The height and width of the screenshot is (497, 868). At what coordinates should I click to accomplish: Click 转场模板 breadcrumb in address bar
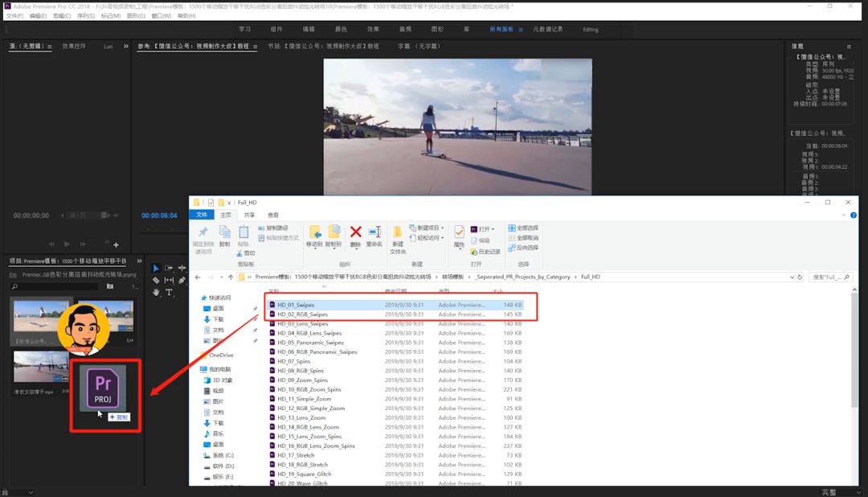[452, 277]
